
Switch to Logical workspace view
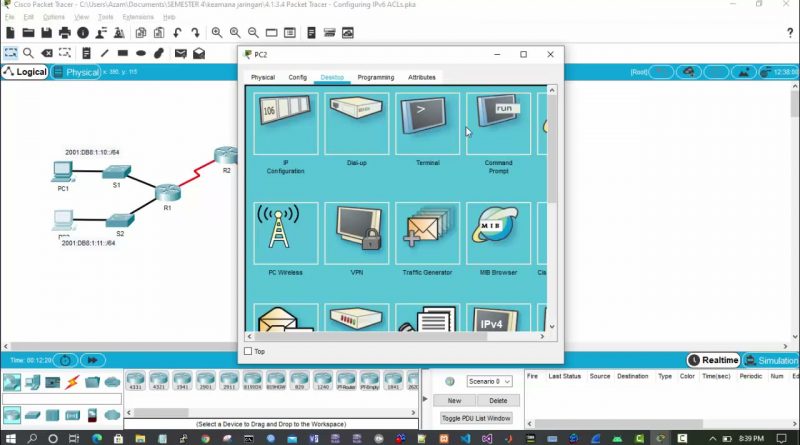25,72
